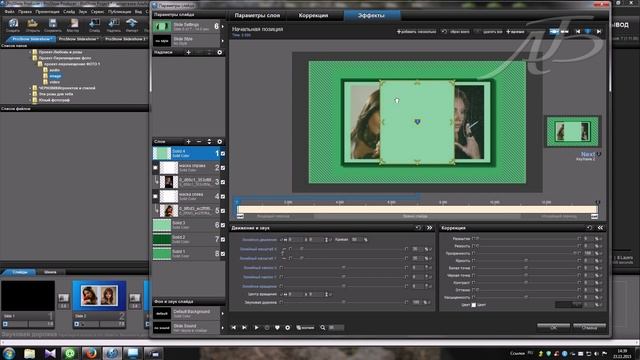Select the video folder in the tree

(55, 82)
